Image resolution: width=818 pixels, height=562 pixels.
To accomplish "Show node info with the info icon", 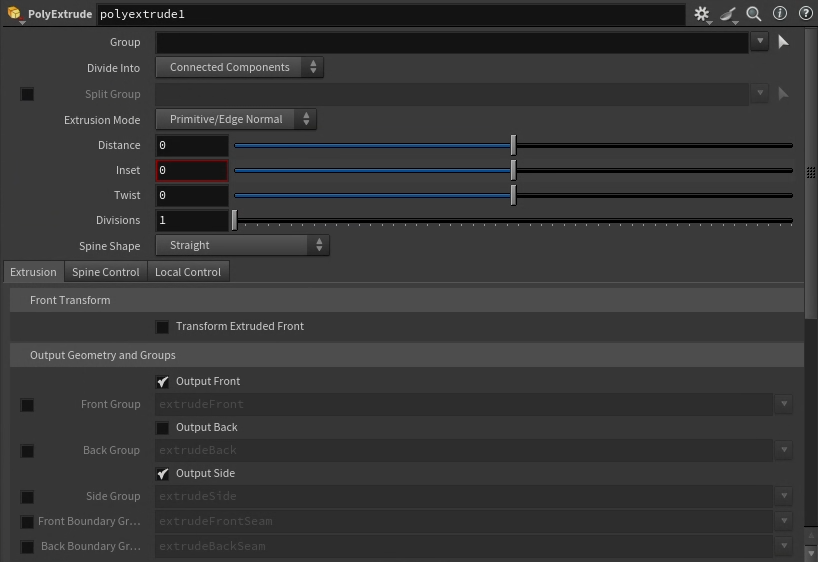I will click(779, 14).
